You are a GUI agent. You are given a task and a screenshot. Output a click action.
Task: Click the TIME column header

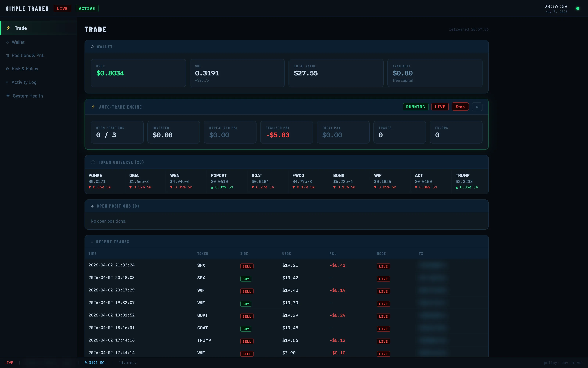tap(93, 254)
